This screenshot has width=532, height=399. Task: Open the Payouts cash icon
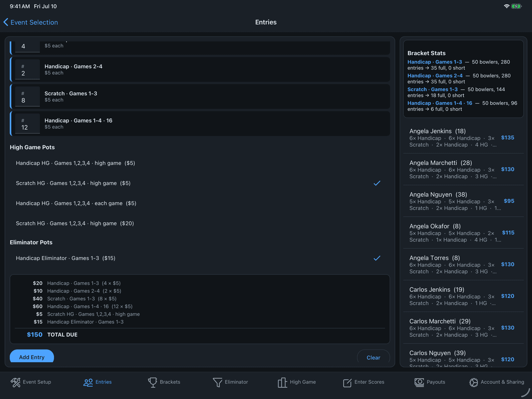tap(419, 382)
